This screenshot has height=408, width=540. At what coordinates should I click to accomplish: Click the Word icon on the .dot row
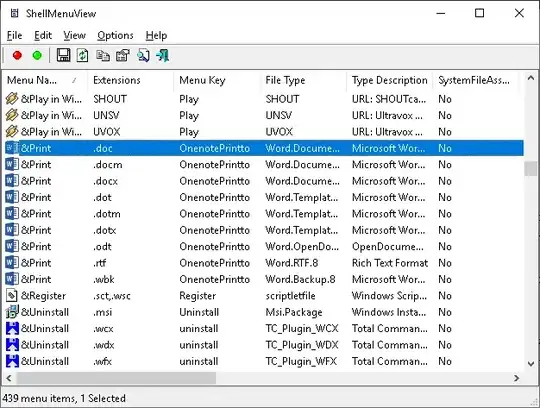12,197
